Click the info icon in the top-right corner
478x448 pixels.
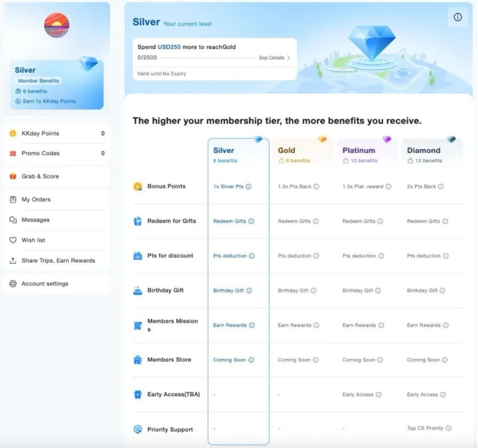coord(457,17)
